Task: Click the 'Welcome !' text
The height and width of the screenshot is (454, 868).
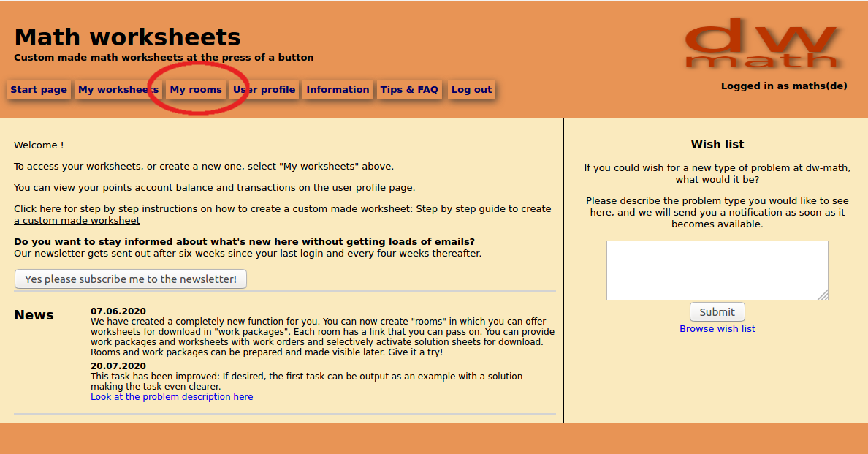Action: [x=39, y=145]
